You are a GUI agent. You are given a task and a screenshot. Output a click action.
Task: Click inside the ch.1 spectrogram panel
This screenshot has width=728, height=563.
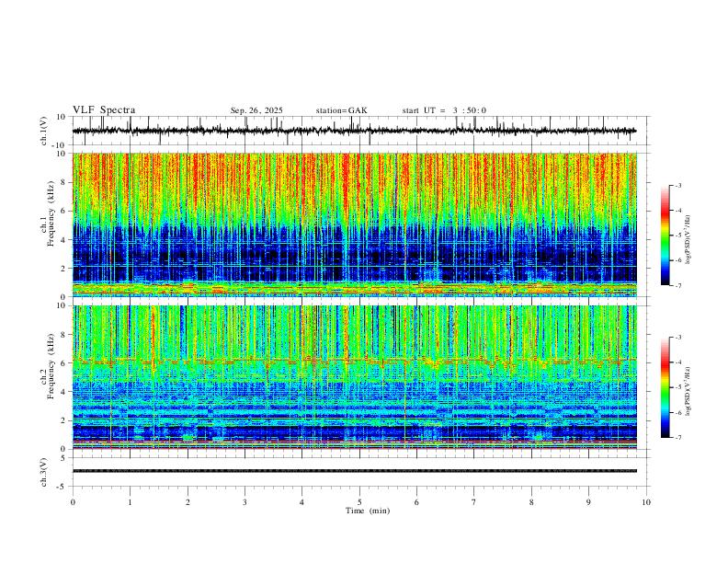[x=355, y=224]
